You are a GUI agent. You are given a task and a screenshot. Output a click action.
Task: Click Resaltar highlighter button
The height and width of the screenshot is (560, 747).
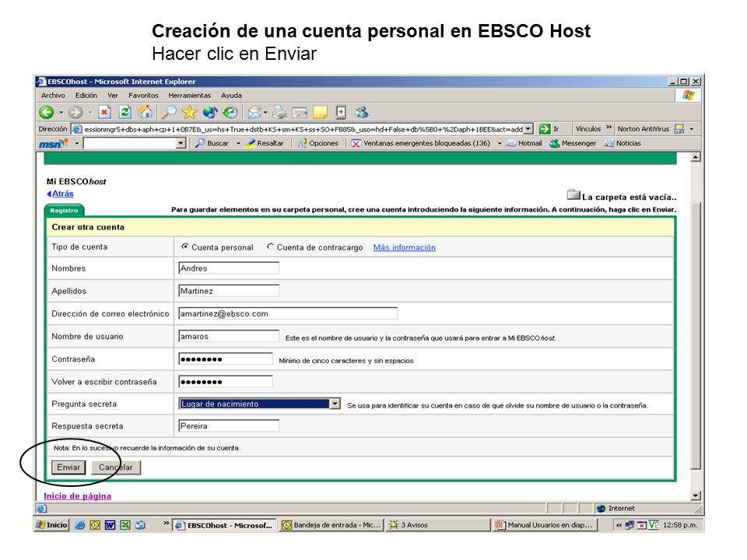click(265, 143)
